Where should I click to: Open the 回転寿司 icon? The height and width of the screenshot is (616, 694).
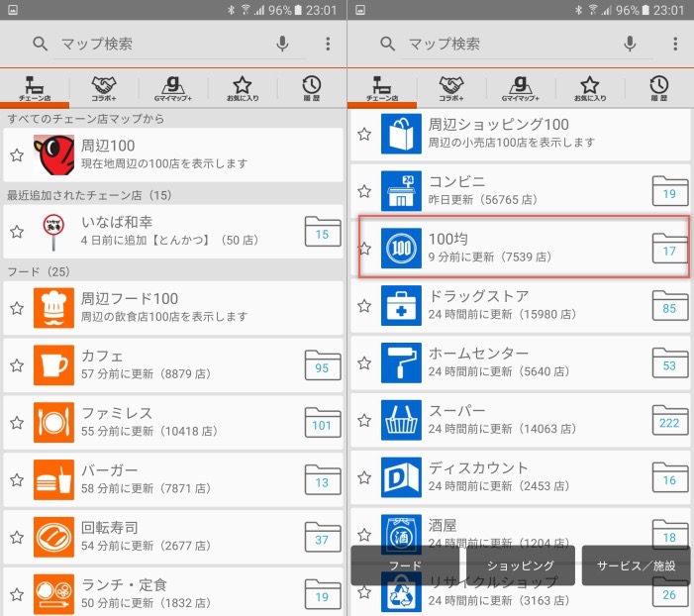(53, 537)
